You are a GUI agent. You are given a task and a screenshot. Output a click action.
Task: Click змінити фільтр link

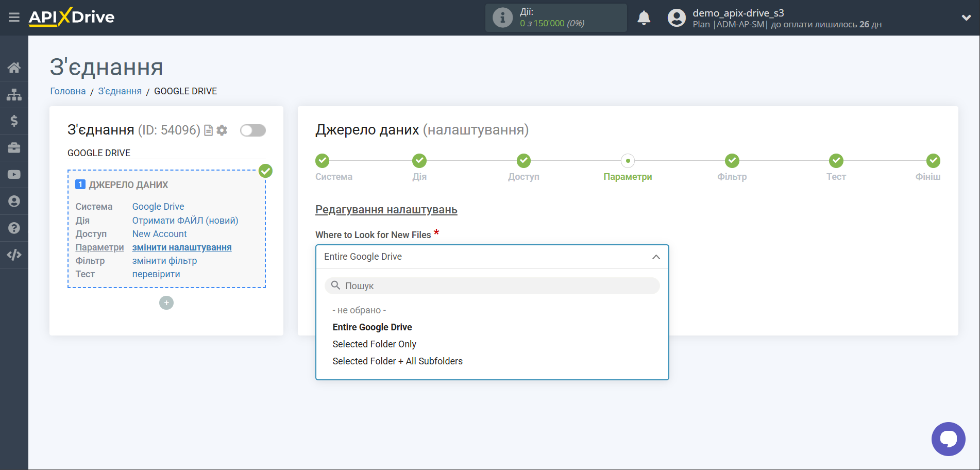[165, 261]
